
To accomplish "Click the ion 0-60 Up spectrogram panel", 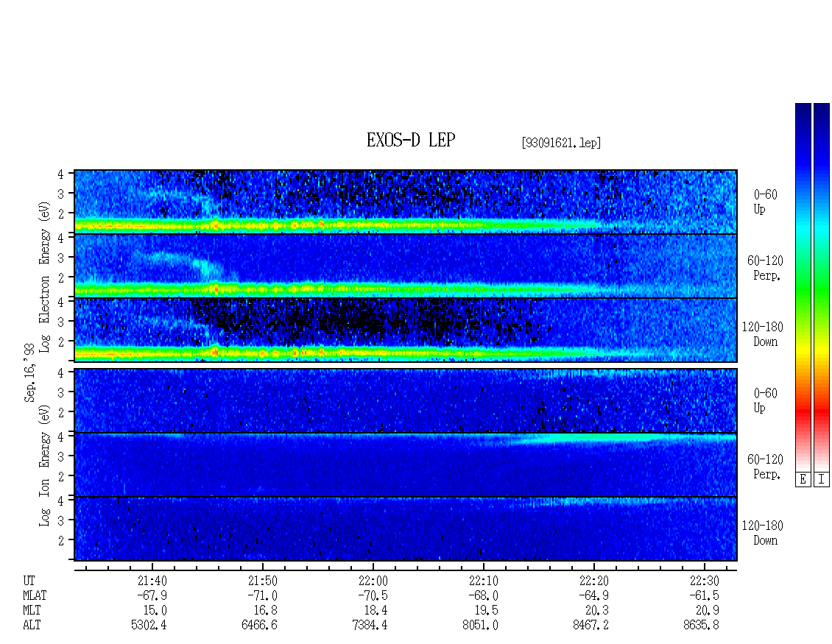I will (x=406, y=400).
